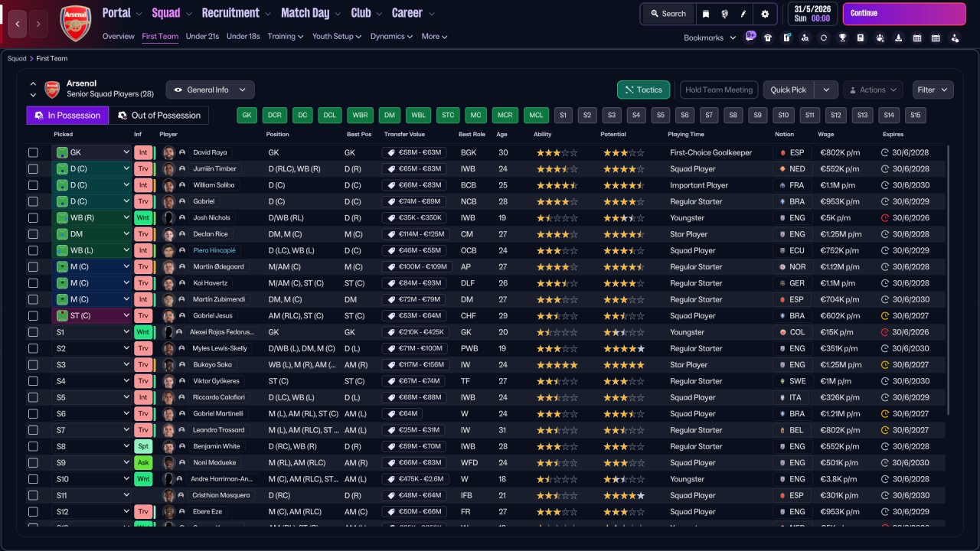Screen dimensions: 980x551
Task: Click the squad list vertical scrollbar
Action: [949, 280]
